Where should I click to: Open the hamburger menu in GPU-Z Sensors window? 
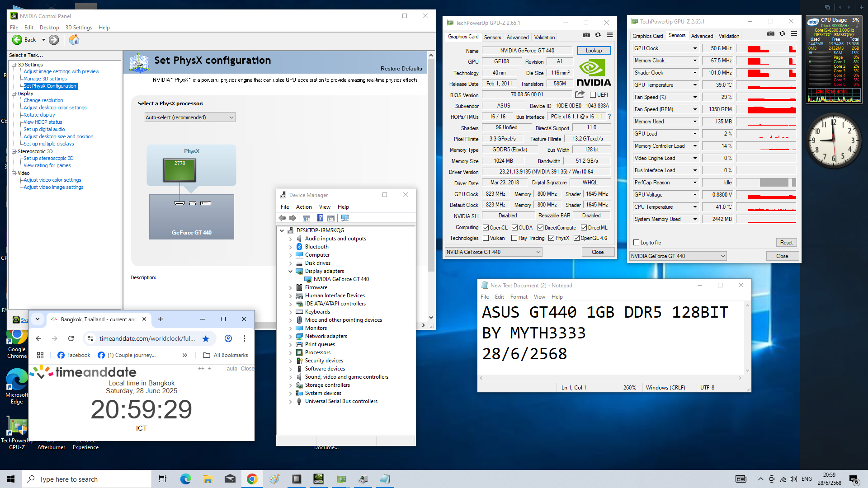[x=794, y=33]
